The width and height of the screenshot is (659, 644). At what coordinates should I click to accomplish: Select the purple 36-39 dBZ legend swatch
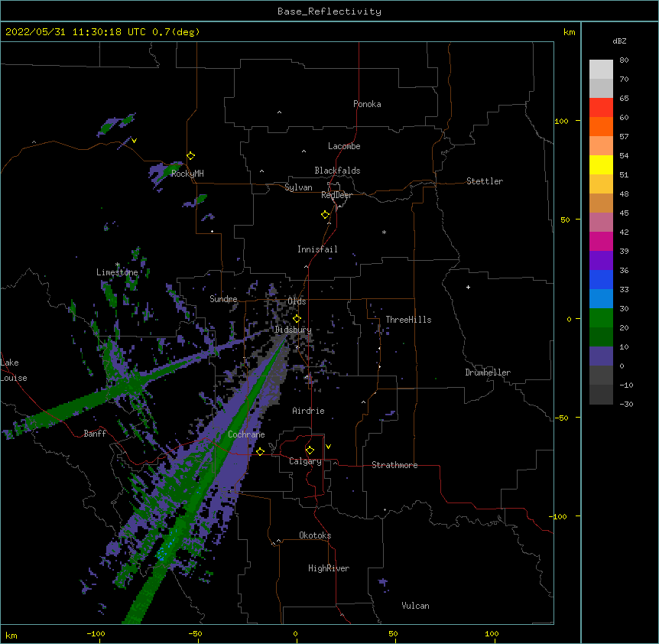click(601, 261)
